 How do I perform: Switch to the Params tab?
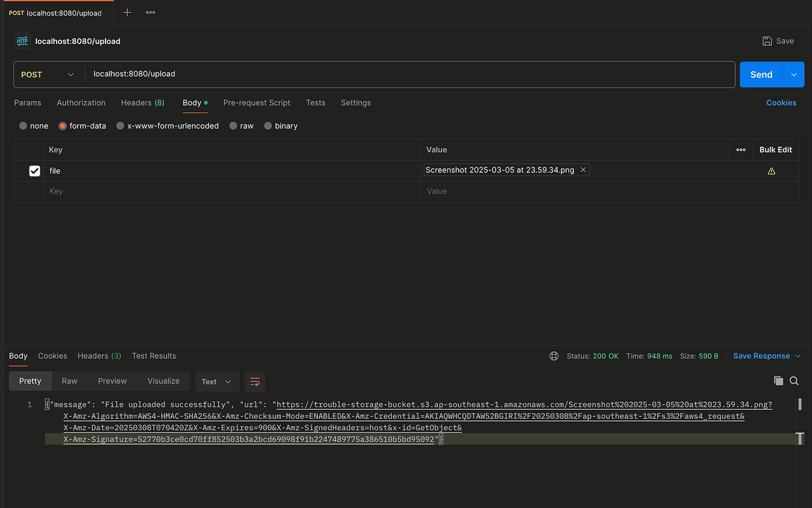(x=28, y=103)
